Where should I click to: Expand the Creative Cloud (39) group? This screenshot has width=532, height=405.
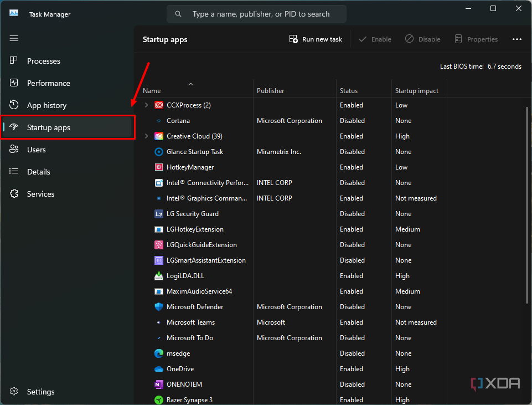(x=147, y=136)
